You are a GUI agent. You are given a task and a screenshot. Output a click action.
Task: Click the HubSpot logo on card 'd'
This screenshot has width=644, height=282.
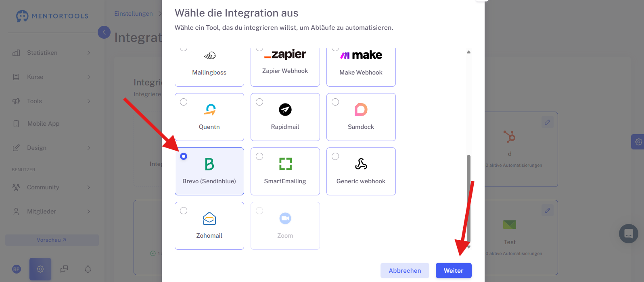pos(510,137)
